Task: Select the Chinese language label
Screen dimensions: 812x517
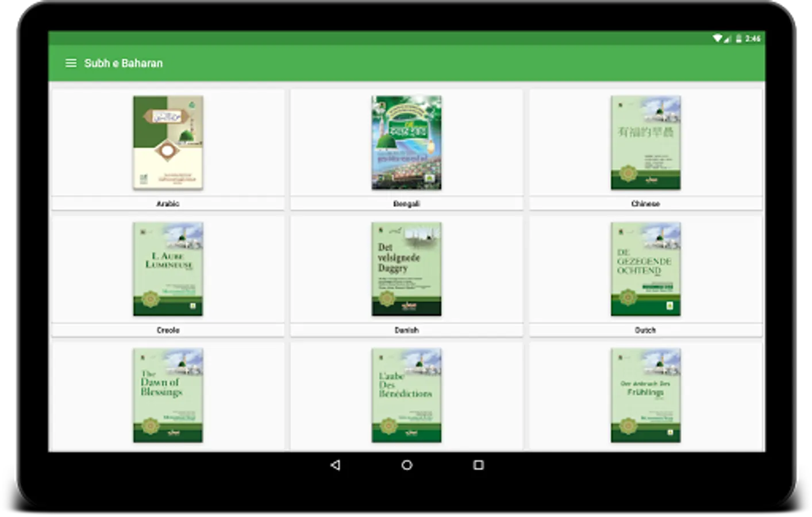Action: 645,203
